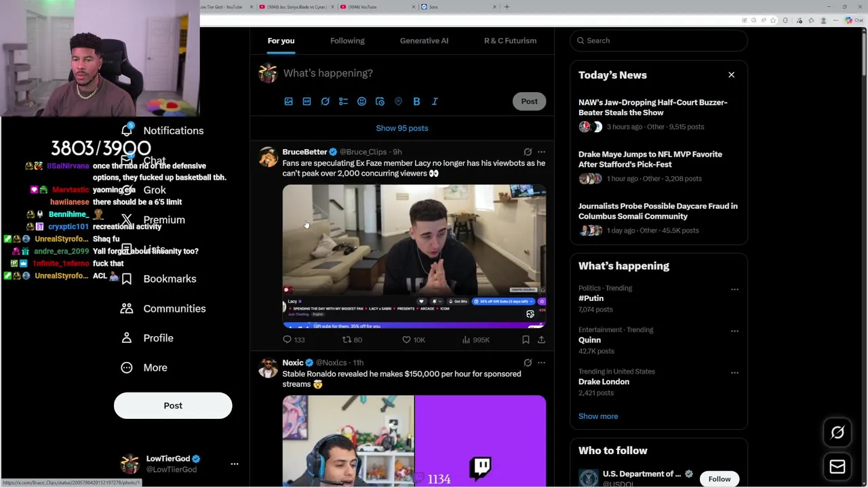Apply bold formatting in the composer
The height and width of the screenshot is (488, 868).
[x=416, y=102]
